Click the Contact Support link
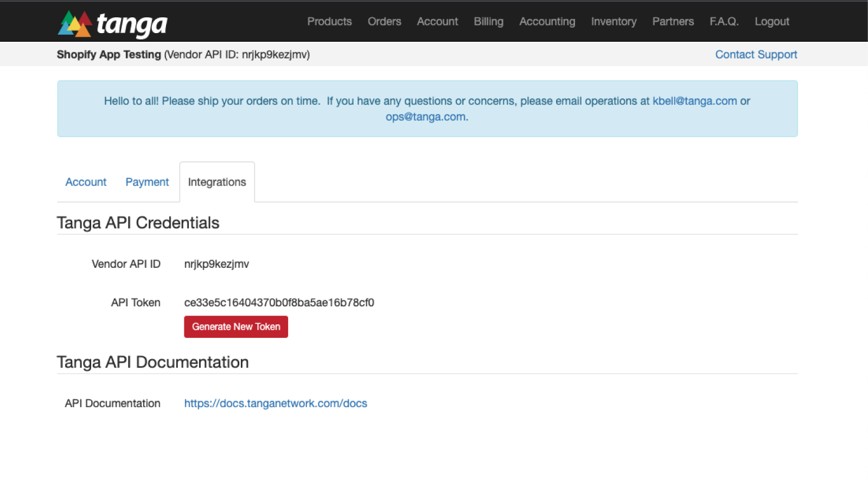The width and height of the screenshot is (868, 488). pos(756,55)
